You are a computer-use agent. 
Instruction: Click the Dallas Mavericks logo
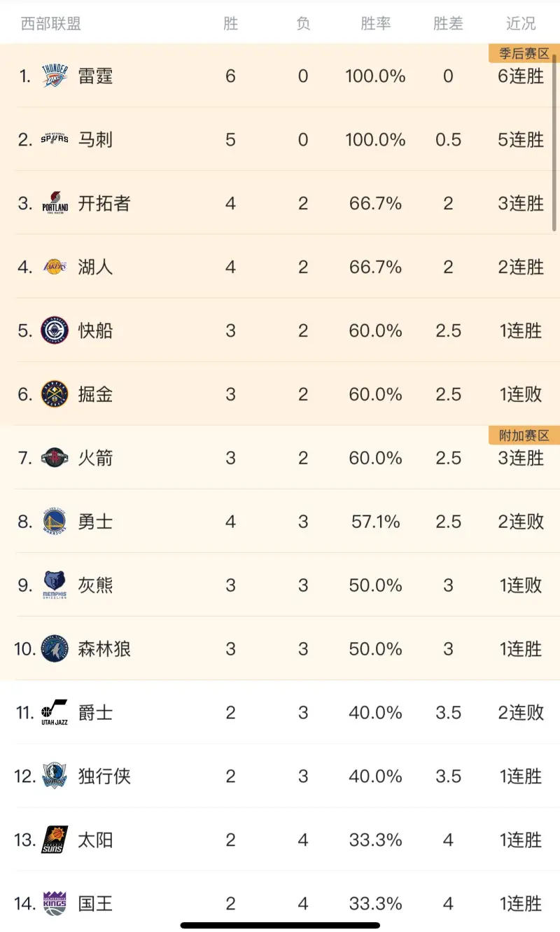point(55,777)
